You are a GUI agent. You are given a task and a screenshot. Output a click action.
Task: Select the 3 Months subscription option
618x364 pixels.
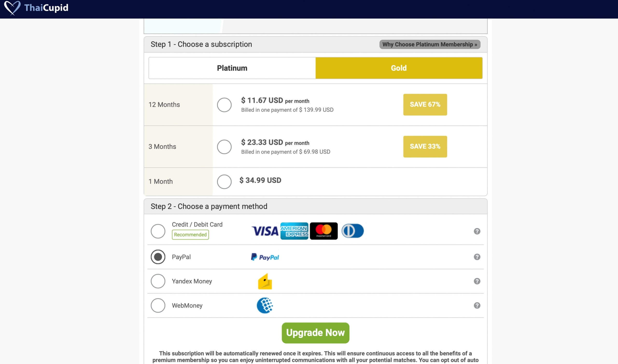pos(224,147)
